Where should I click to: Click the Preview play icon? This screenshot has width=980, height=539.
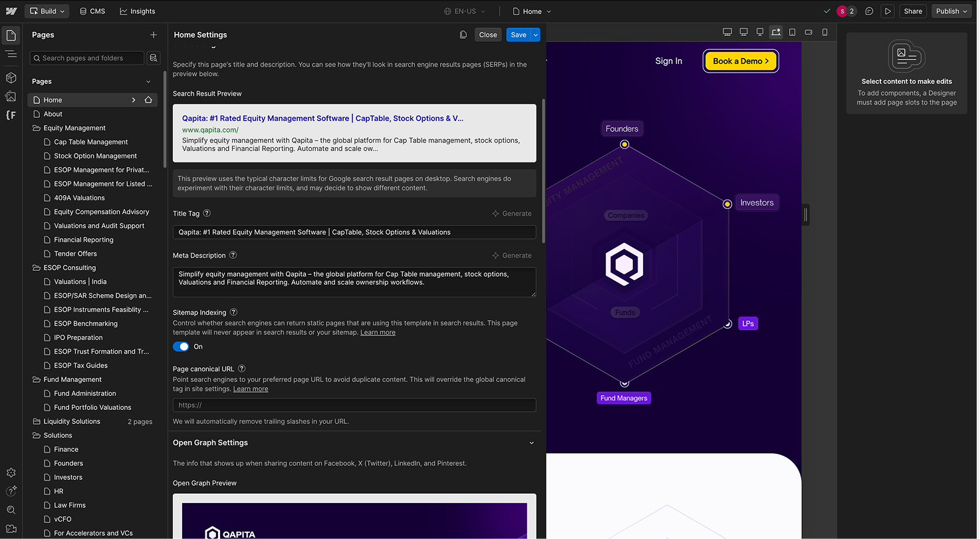pos(888,11)
